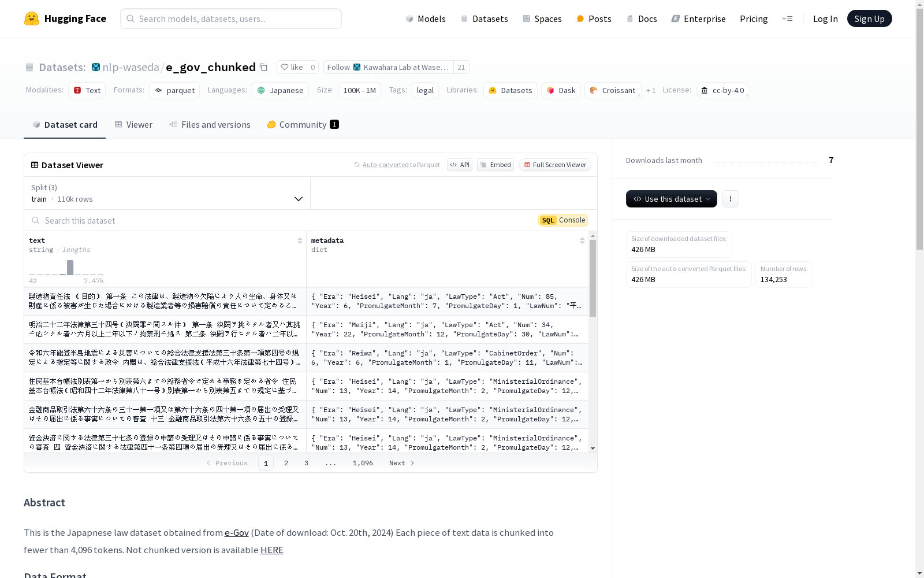Switch to the Community tab
The image size is (924, 578).
(303, 124)
